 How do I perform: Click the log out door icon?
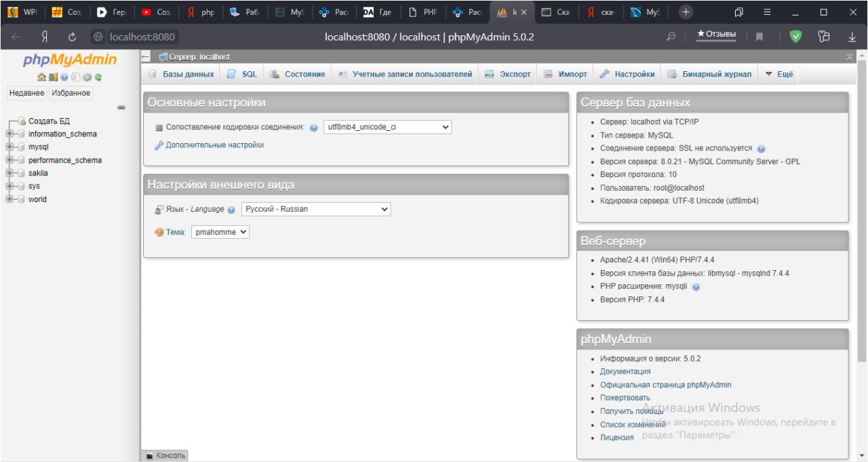[53, 77]
